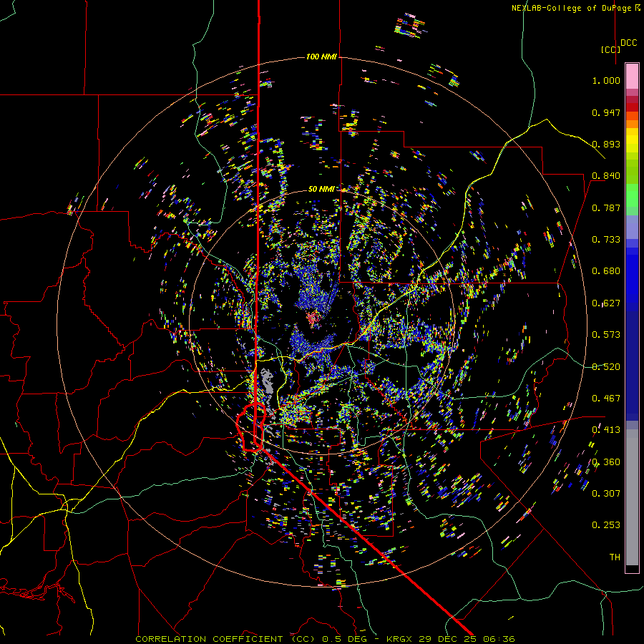Click CORRELATION COEFFICIENT in the bottom caption
This screenshot has width=644, height=644.
tap(209, 639)
